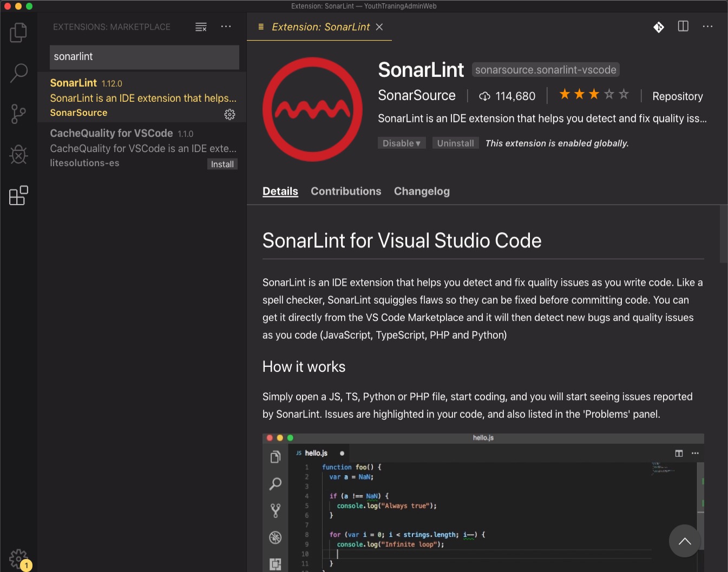Open the Search view in the activity bar
728x572 pixels.
click(x=18, y=72)
